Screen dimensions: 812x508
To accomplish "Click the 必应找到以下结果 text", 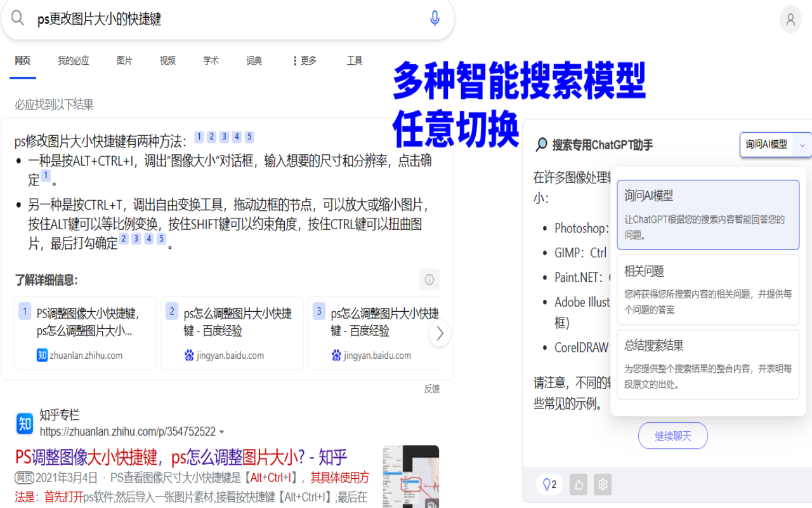I will click(x=54, y=105).
